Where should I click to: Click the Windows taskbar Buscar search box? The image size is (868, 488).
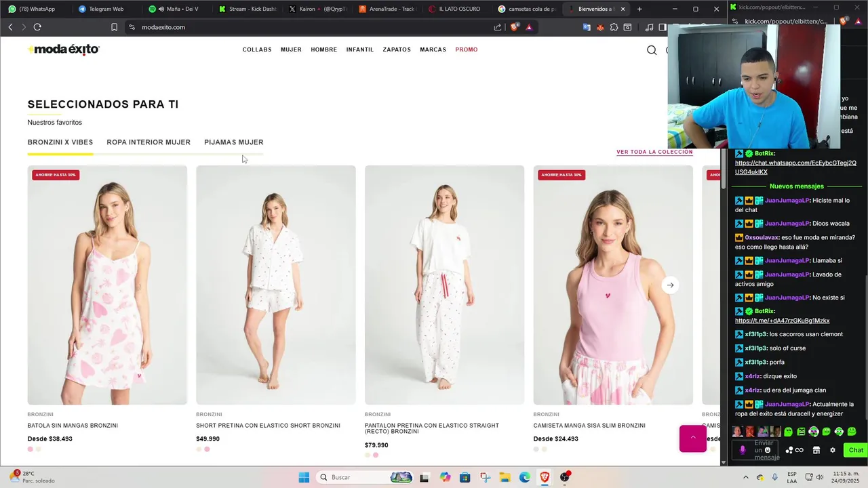click(365, 477)
